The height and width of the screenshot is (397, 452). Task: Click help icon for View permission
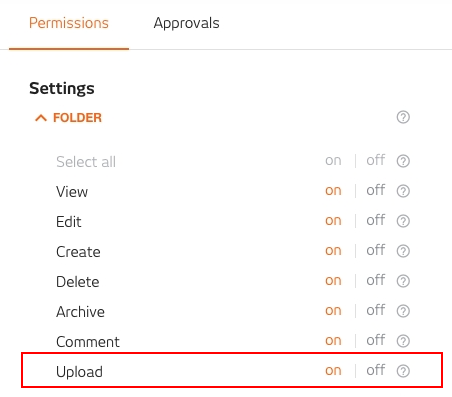[403, 191]
